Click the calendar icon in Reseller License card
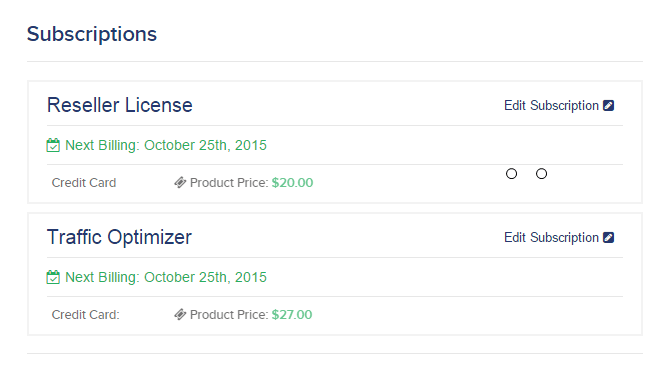 pos(53,145)
